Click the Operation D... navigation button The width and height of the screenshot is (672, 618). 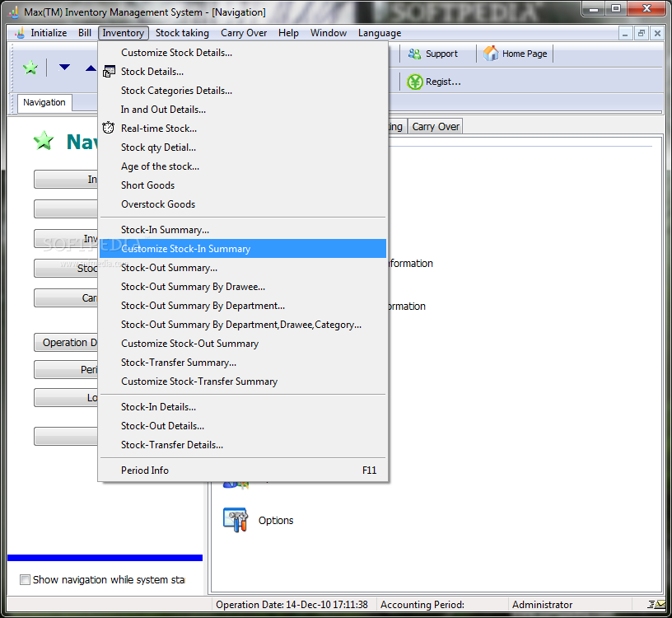tap(66, 343)
